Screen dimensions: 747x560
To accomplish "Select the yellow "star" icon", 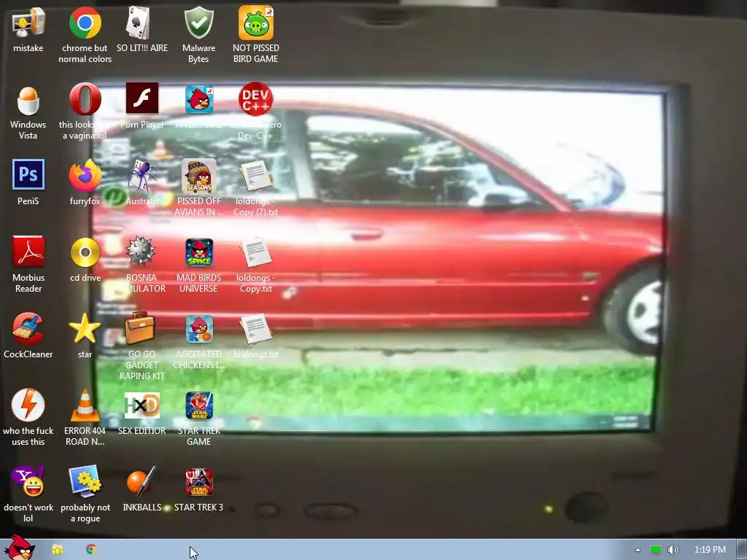I will [x=85, y=328].
